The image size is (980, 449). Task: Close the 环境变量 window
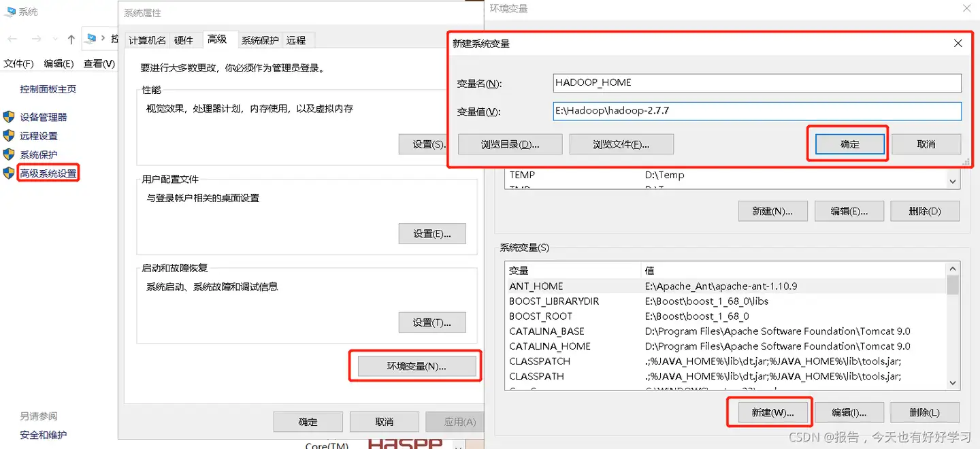(966, 9)
